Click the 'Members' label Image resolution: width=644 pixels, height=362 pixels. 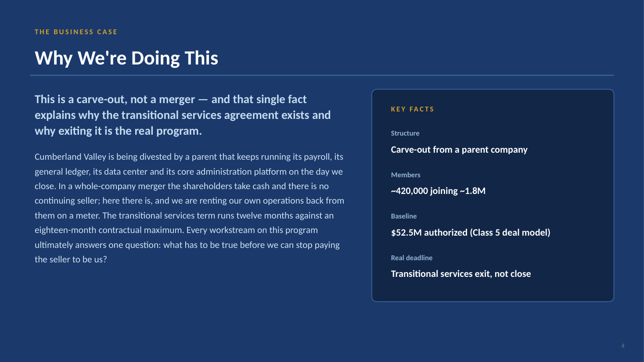click(406, 175)
